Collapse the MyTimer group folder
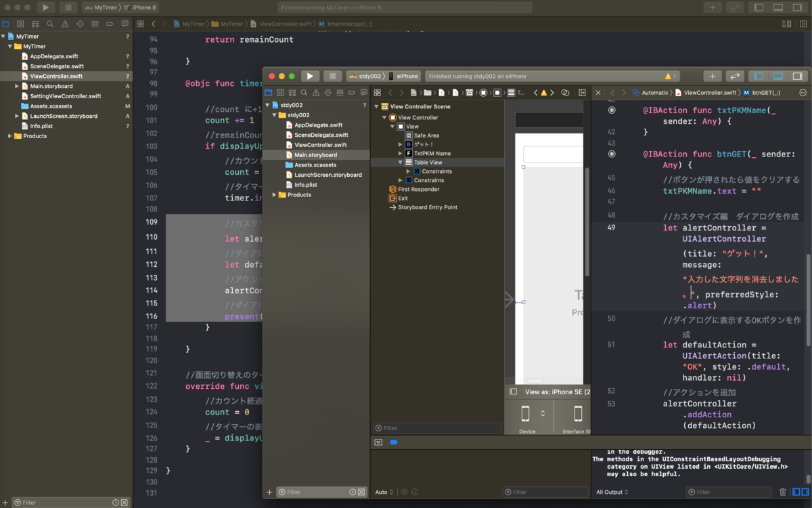 pyautogui.click(x=9, y=46)
